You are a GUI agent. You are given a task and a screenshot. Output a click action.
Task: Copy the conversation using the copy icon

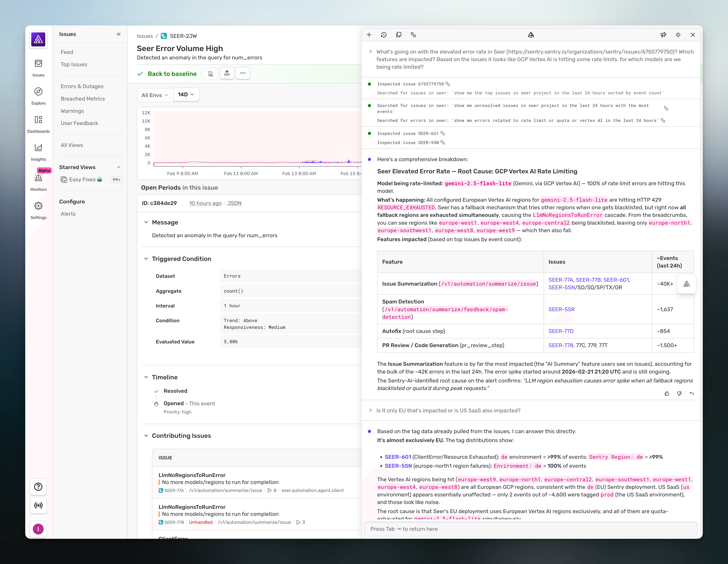(399, 35)
